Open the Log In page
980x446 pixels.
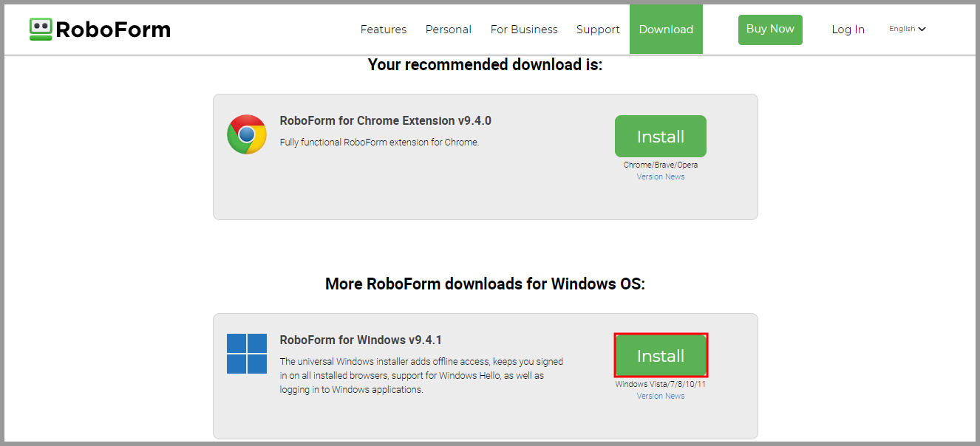coord(848,30)
